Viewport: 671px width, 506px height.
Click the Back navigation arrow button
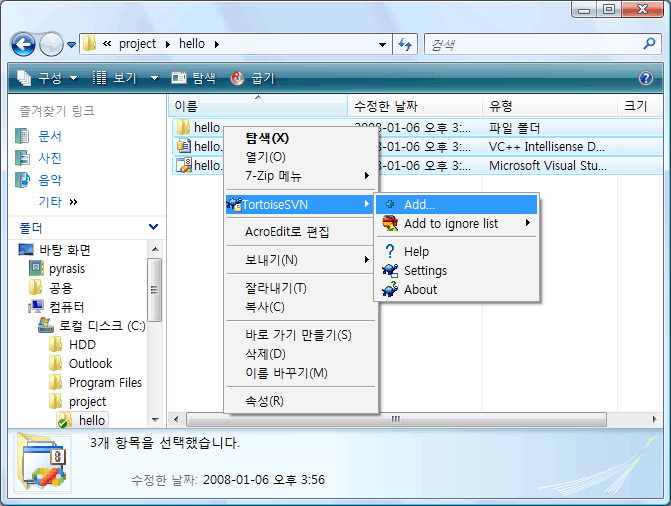click(24, 44)
